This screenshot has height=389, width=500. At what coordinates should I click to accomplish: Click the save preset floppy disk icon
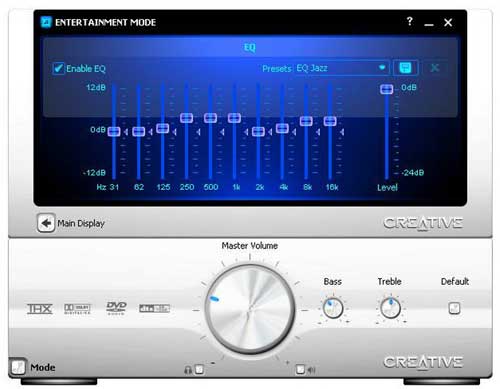point(405,68)
